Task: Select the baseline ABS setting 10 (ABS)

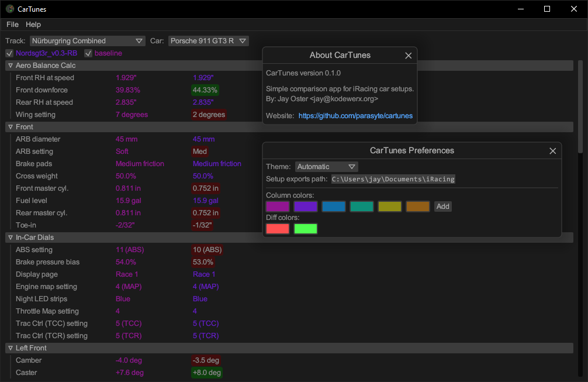Action: (x=207, y=250)
